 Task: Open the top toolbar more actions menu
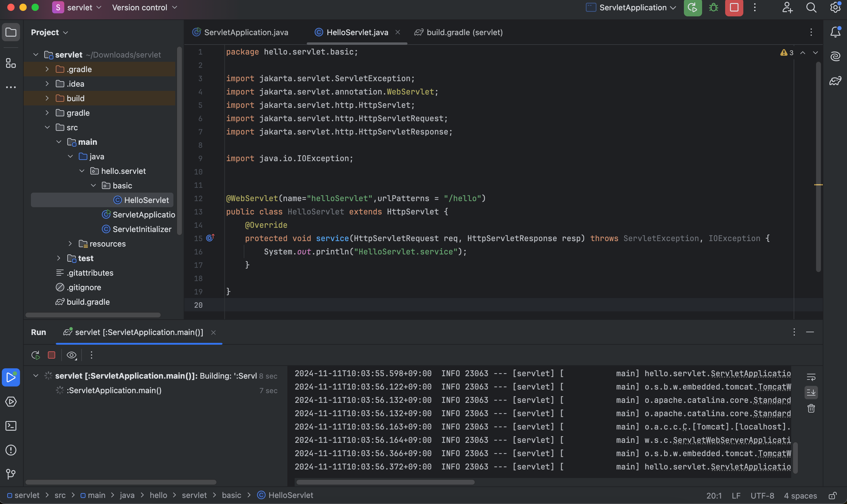click(755, 8)
